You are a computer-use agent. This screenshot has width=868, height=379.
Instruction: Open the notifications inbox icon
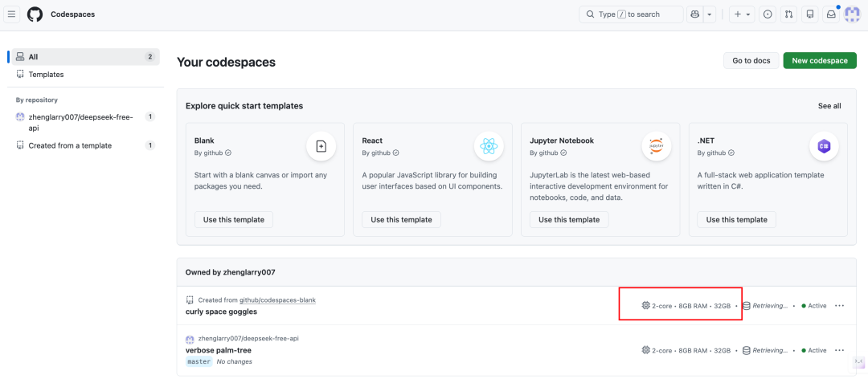click(x=831, y=14)
